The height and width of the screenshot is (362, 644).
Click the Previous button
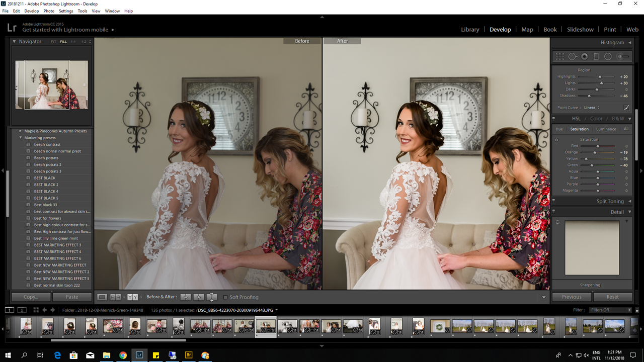point(572,297)
